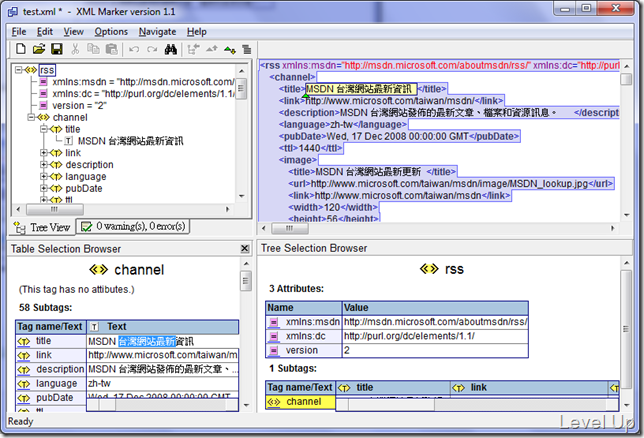Select version = "2" attribute in tree

coord(79,106)
